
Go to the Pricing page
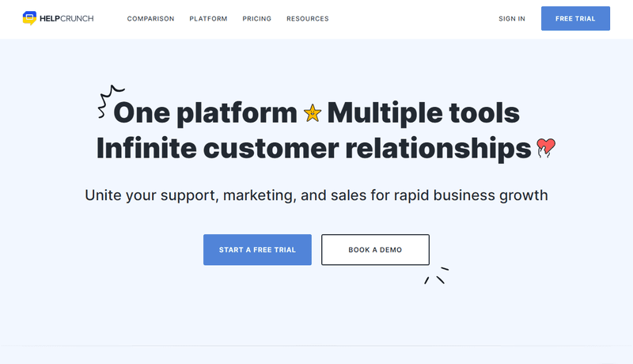coord(256,19)
